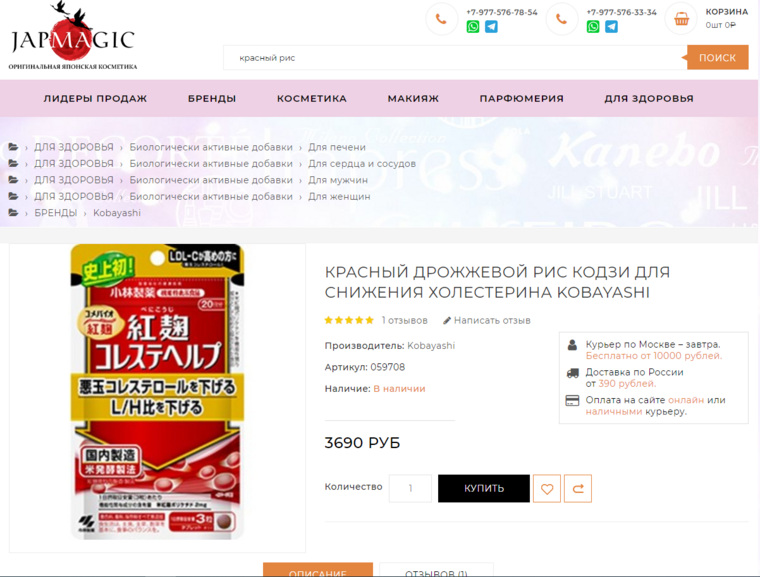Add product to wishlist with heart icon
760x577 pixels.
[x=547, y=488]
